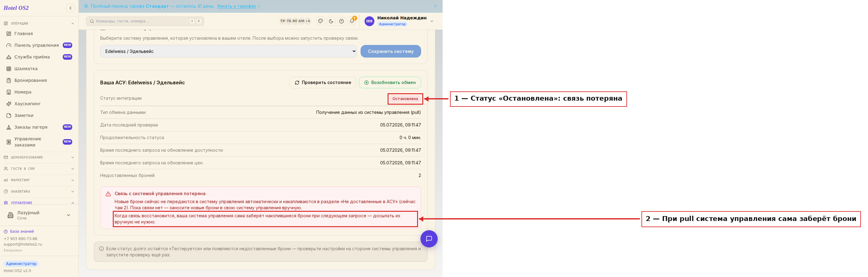Expand the АНАЛИТИКА section
This screenshot has height=277, width=868.
pyautogui.click(x=39, y=192)
